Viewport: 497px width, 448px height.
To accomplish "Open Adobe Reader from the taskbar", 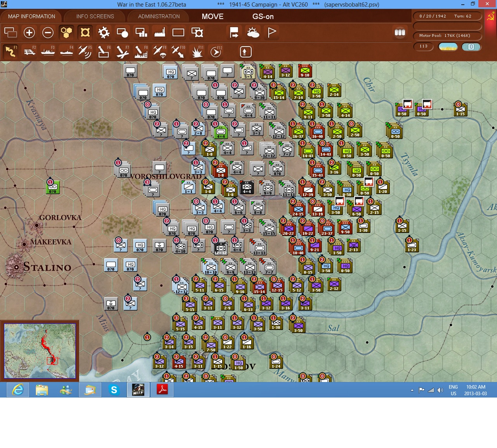I will coord(162,389).
